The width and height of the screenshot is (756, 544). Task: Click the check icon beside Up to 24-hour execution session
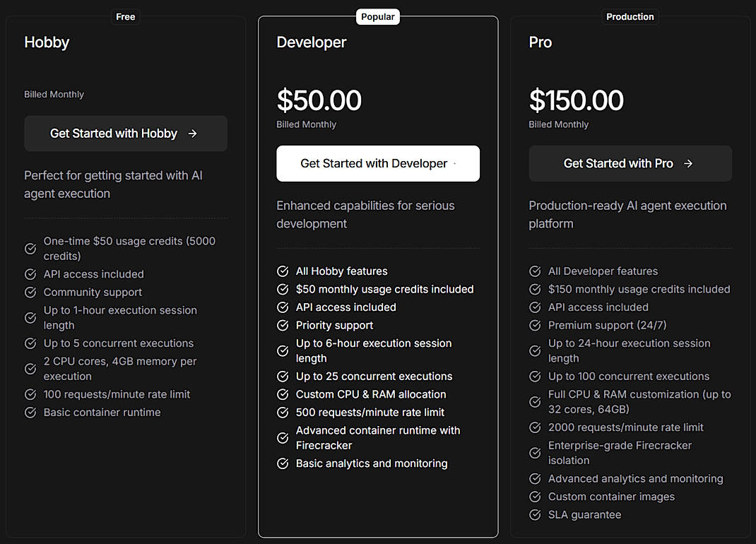tap(535, 351)
